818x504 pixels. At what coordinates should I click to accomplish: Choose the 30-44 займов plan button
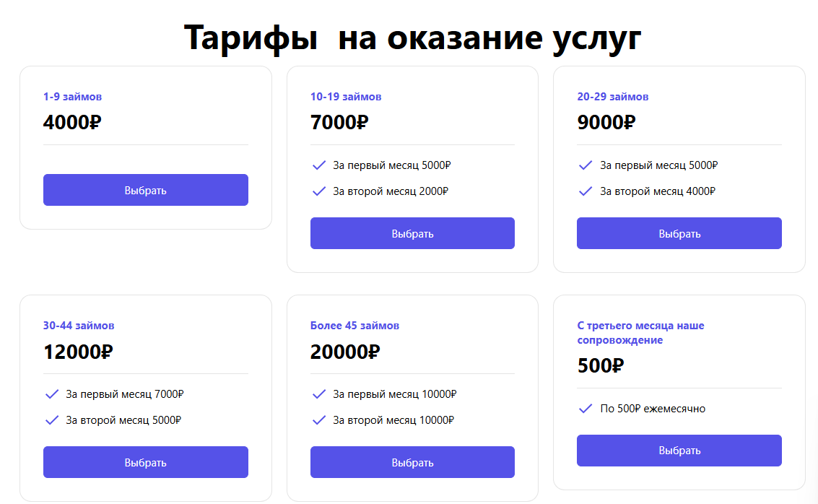coord(146,462)
